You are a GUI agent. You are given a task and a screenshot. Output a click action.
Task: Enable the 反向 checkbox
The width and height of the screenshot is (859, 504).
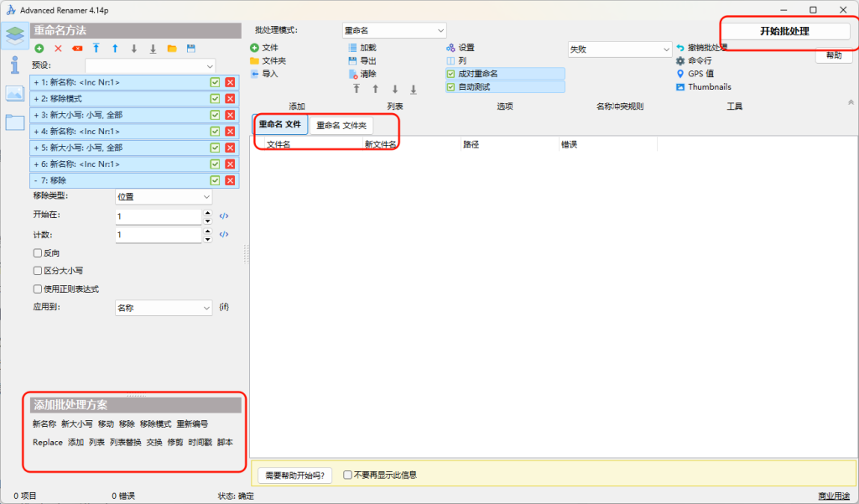38,252
